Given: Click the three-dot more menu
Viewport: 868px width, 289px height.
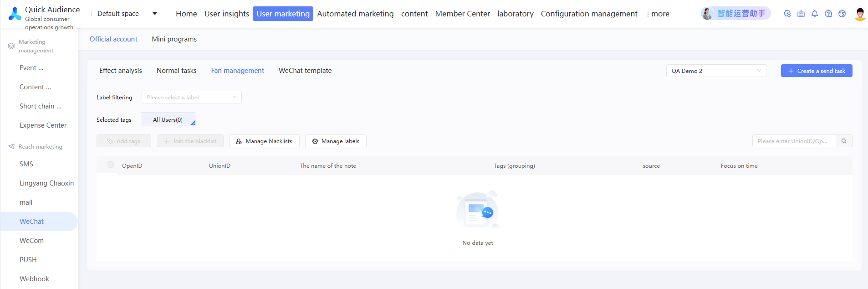Looking at the screenshot, I should pyautogui.click(x=658, y=14).
